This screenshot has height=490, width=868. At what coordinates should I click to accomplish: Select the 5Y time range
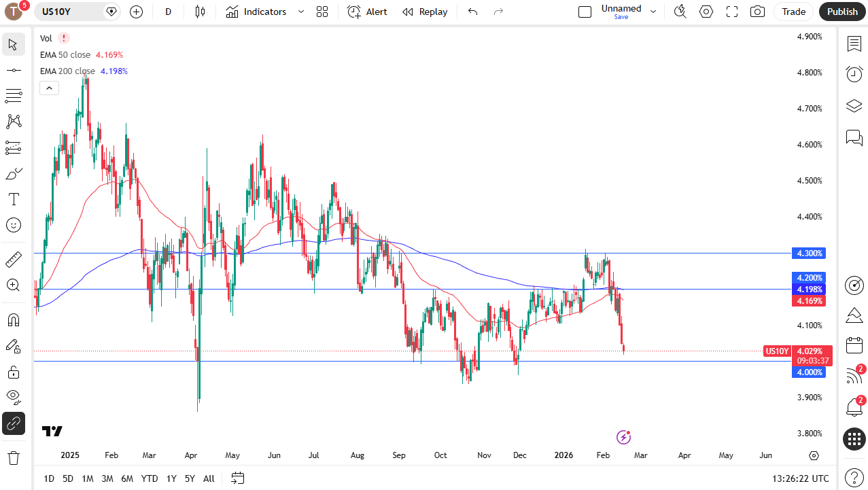coord(190,478)
